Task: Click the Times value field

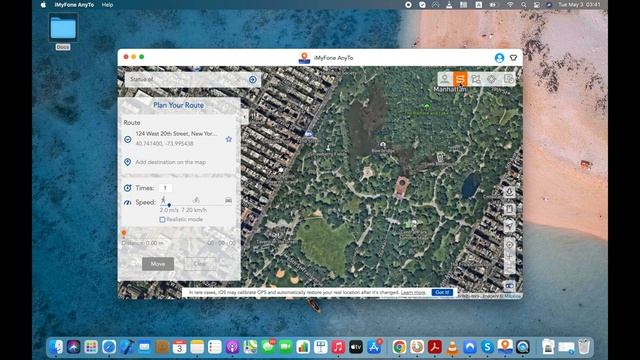Action: point(165,188)
